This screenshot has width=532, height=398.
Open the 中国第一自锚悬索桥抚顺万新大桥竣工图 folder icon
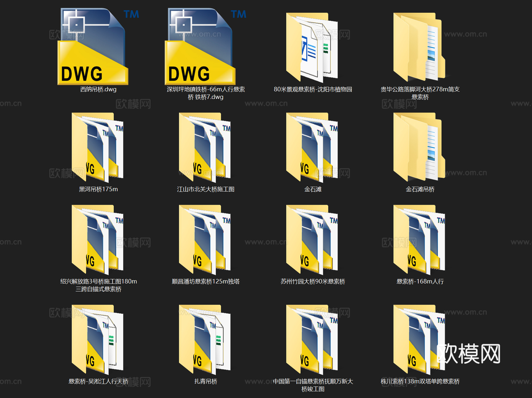pos(312,339)
